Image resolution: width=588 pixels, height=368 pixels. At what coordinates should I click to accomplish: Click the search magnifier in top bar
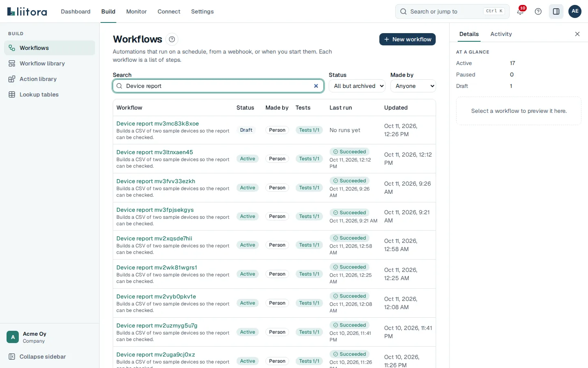click(x=403, y=11)
